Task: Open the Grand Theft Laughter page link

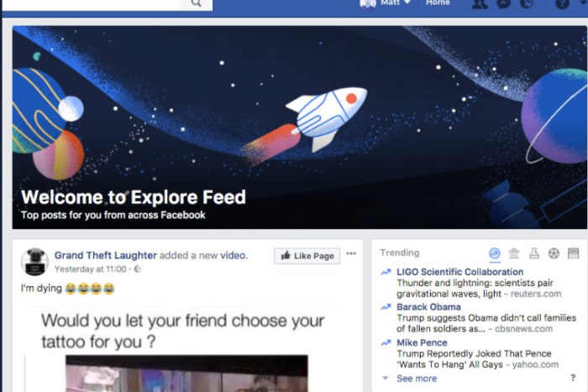Action: click(106, 255)
